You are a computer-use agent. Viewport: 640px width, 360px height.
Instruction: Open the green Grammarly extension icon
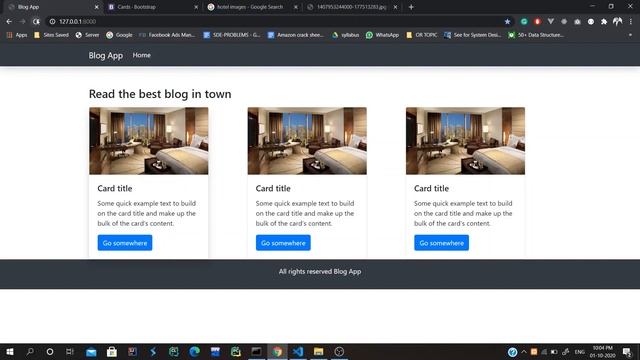(524, 22)
